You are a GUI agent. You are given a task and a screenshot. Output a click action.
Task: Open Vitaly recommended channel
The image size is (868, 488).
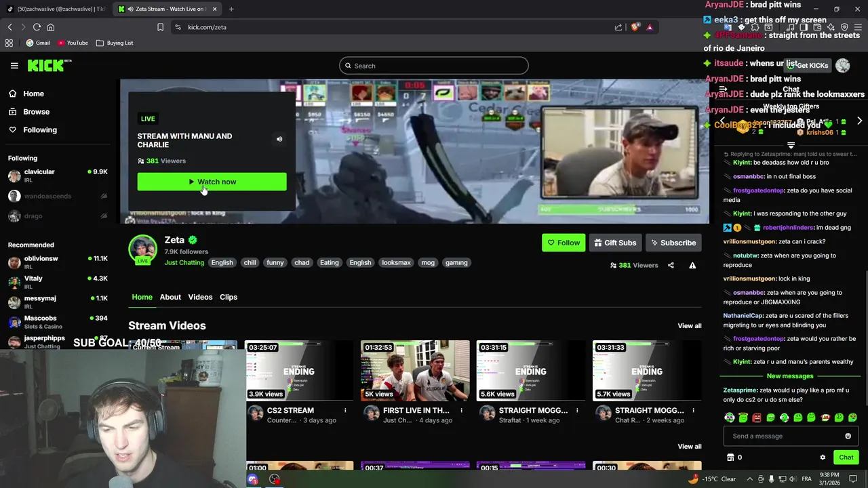[x=58, y=282]
